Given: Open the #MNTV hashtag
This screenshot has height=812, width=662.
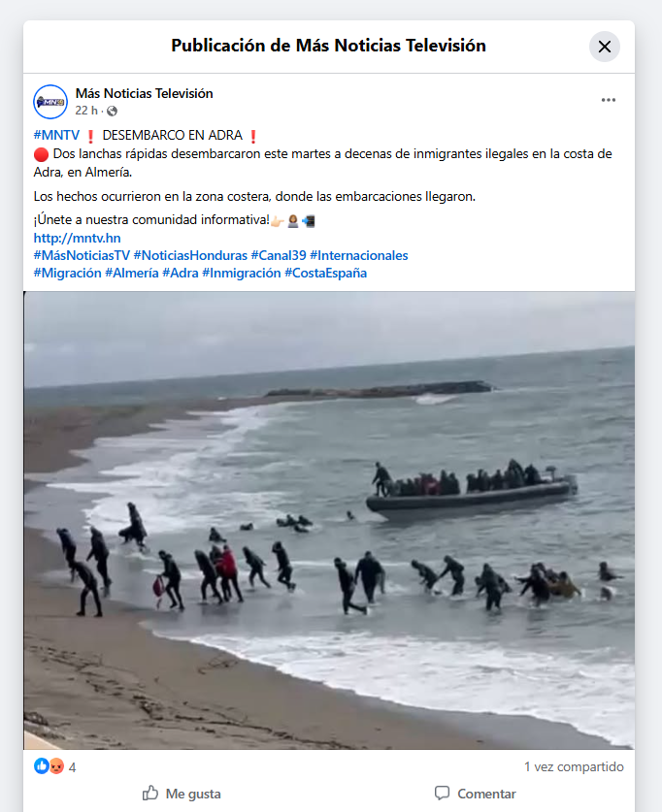Looking at the screenshot, I should (56, 135).
